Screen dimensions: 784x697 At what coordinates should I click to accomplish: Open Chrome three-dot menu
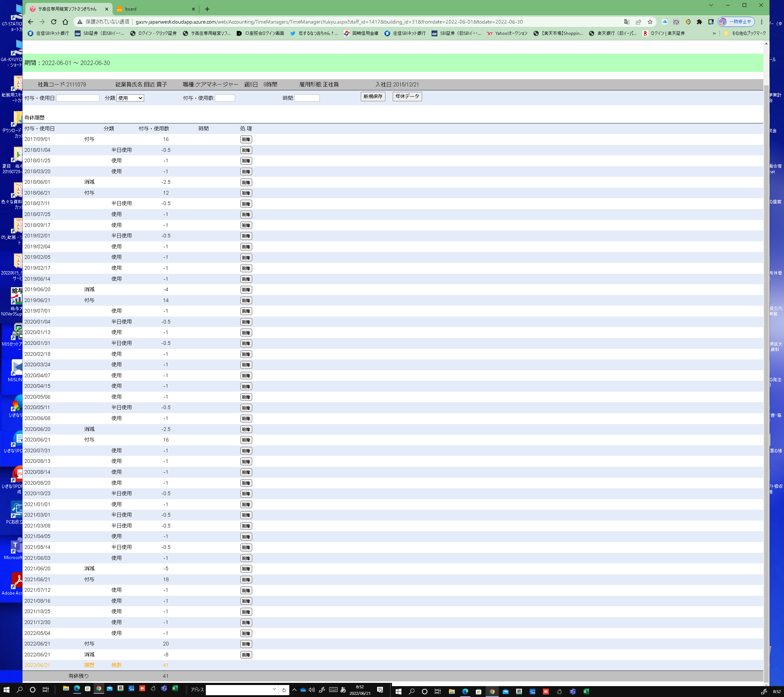[x=762, y=22]
